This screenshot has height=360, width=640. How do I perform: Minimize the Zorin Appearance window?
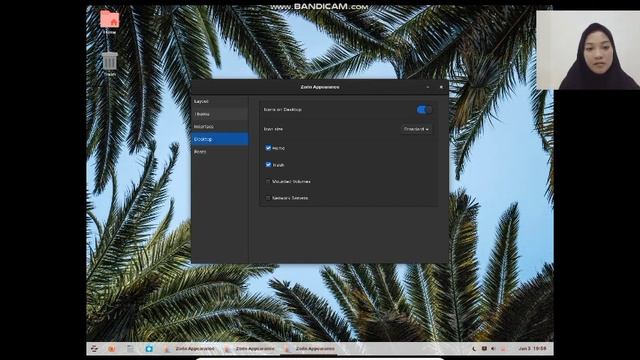coord(428,87)
